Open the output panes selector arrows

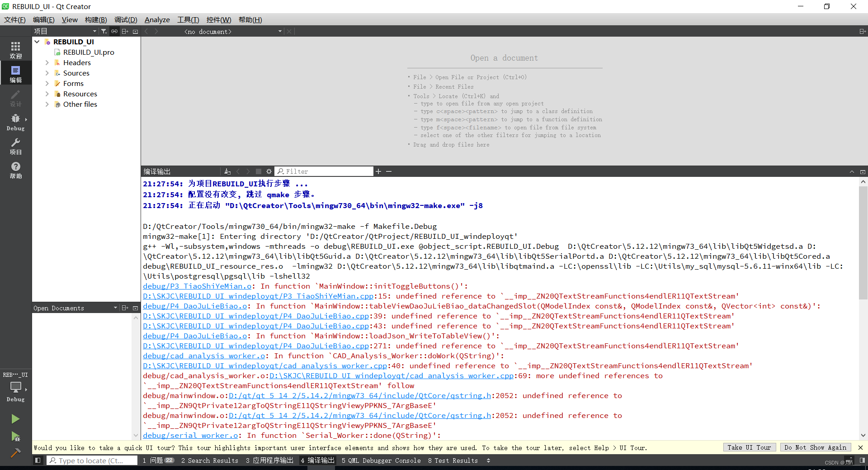488,461
